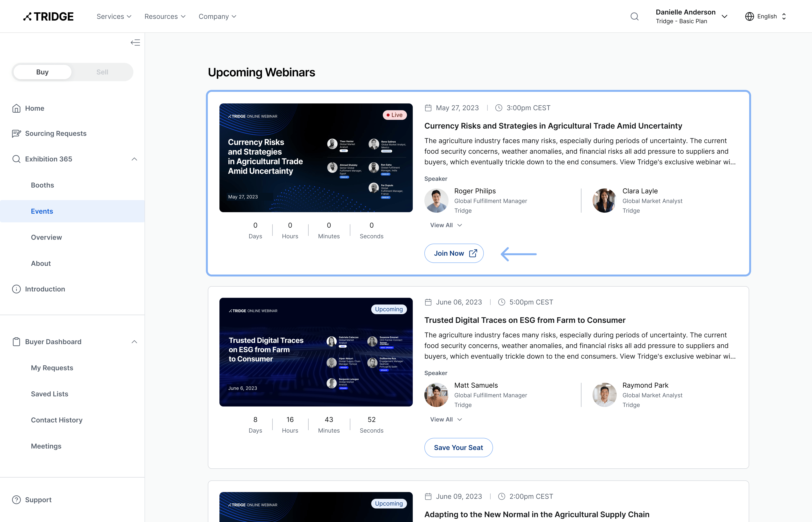812x522 pixels.
Task: Click the Support question-mark icon
Action: (x=16, y=500)
